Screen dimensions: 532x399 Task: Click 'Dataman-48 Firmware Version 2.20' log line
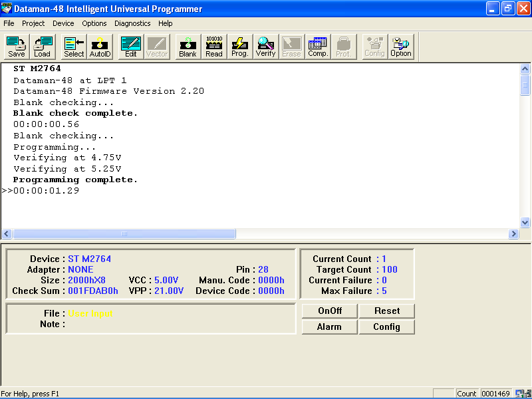(x=109, y=91)
